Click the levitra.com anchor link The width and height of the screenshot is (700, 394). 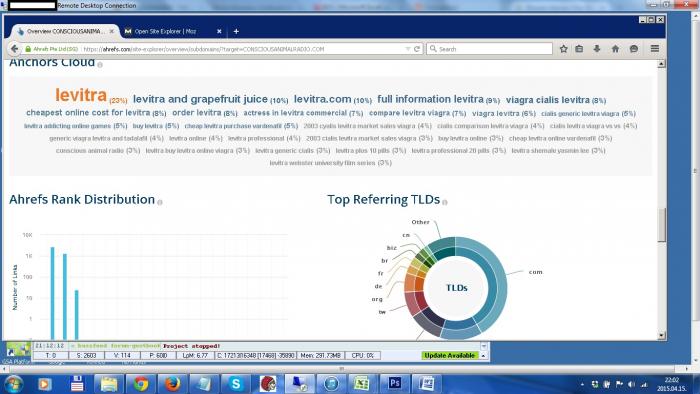322,99
